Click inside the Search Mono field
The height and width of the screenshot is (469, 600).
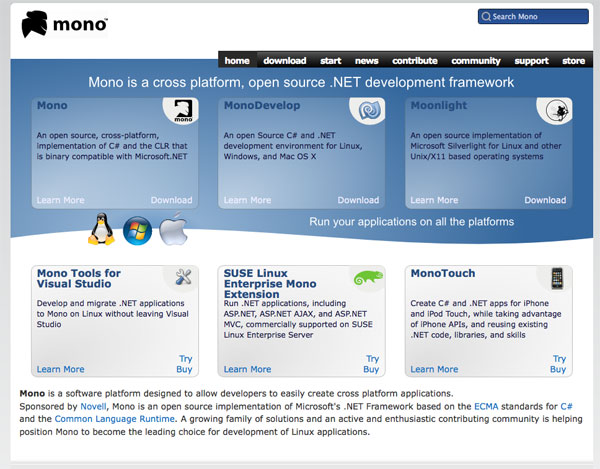tap(533, 16)
